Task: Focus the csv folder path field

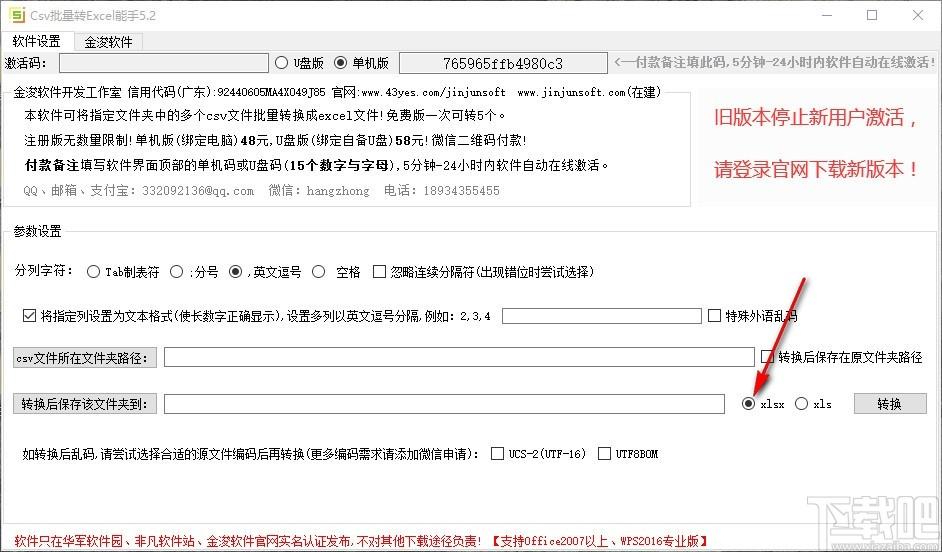Action: (x=459, y=357)
